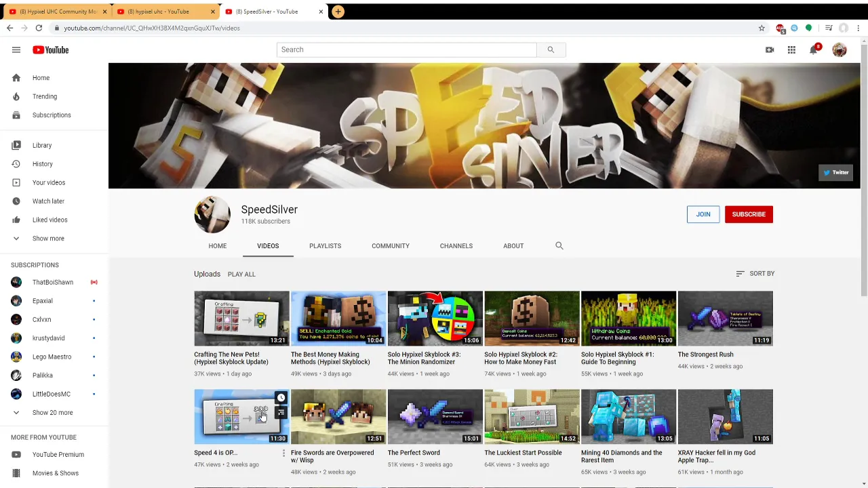Image resolution: width=868 pixels, height=488 pixels.
Task: Select the VIDEOS tab
Action: [x=268, y=246]
